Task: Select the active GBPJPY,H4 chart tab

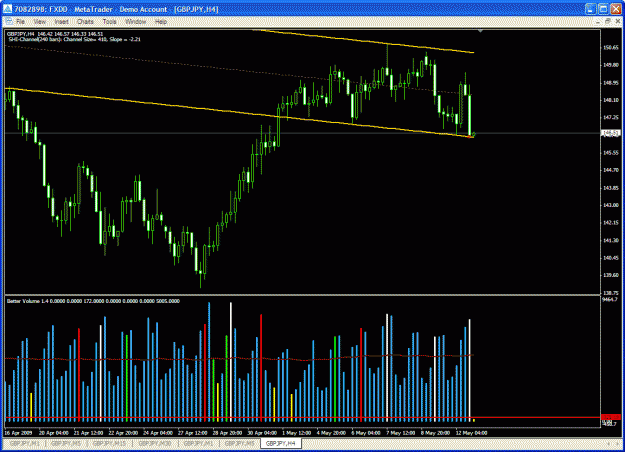Action: pos(281,443)
